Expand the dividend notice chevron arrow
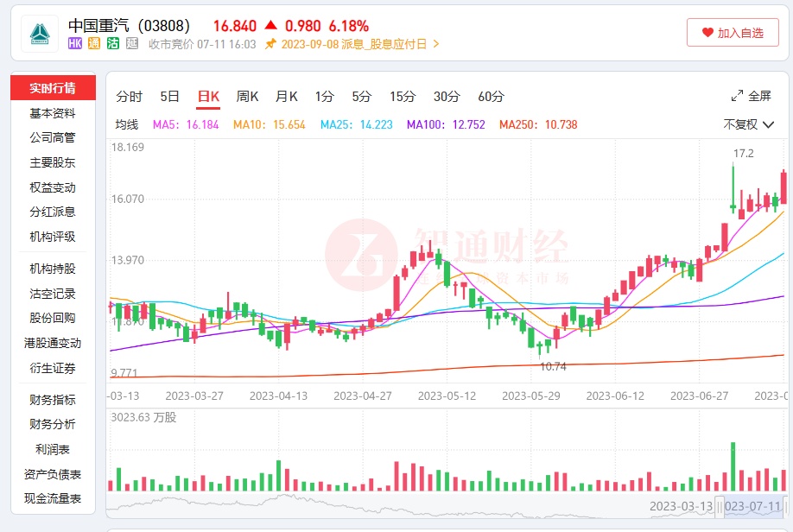Image resolution: width=793 pixels, height=532 pixels. 436,44
